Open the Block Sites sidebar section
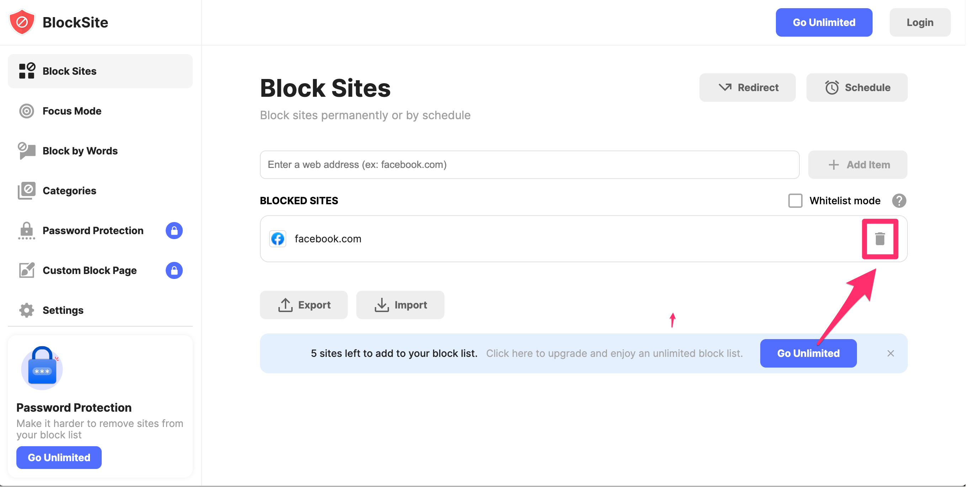 (100, 71)
